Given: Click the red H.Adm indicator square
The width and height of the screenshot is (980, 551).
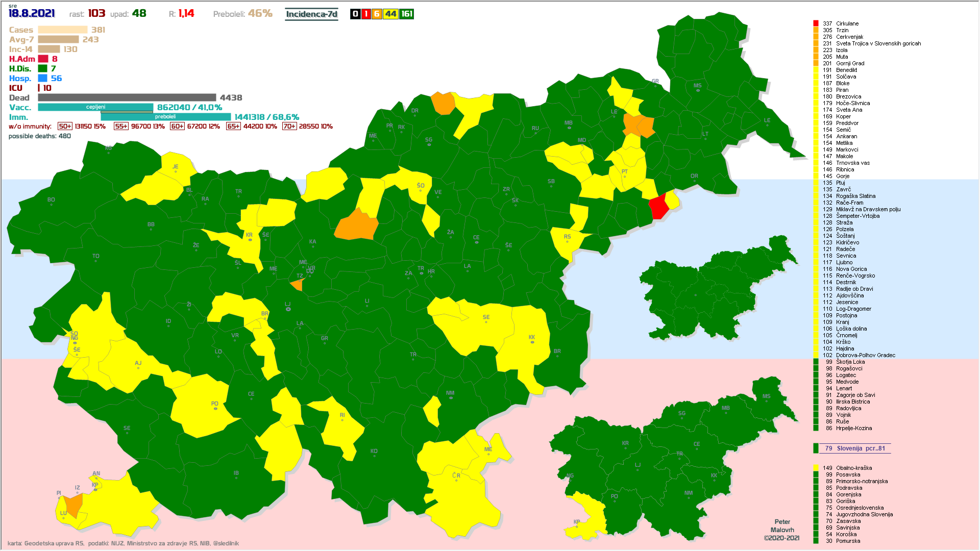Looking at the screenshot, I should [x=43, y=59].
